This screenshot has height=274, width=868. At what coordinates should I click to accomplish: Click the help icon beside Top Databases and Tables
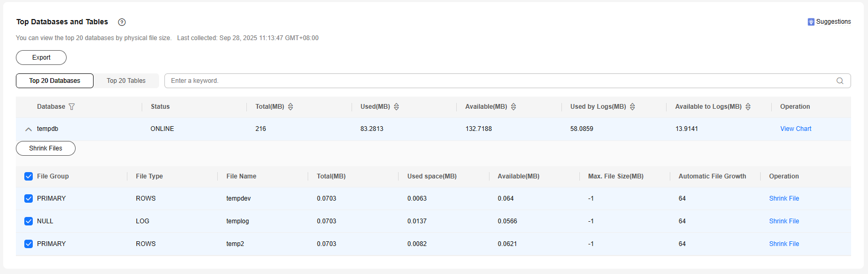[122, 22]
